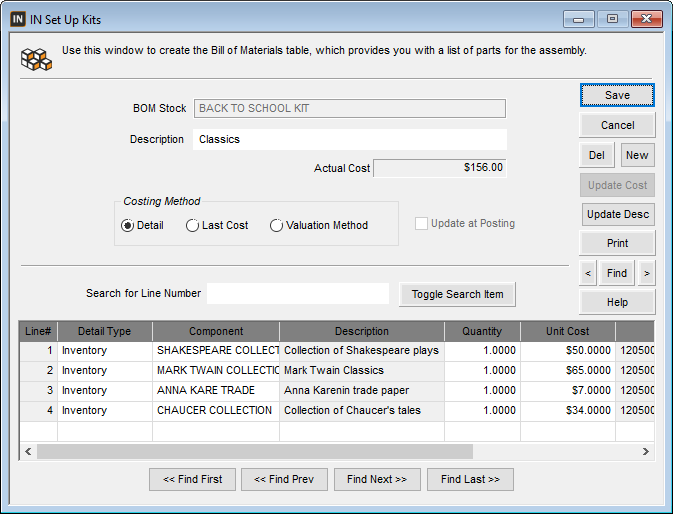Focus the Search for Line Number field
The height and width of the screenshot is (514, 673).
(298, 293)
